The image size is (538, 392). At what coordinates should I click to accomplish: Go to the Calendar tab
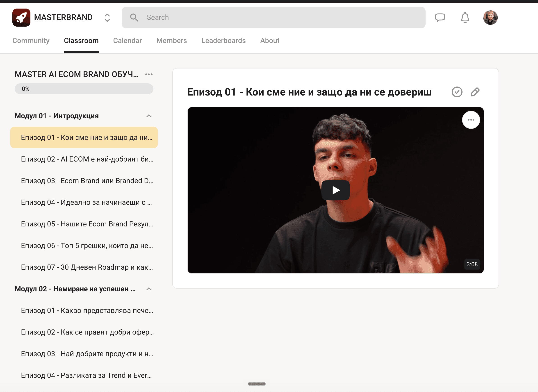pos(128,41)
